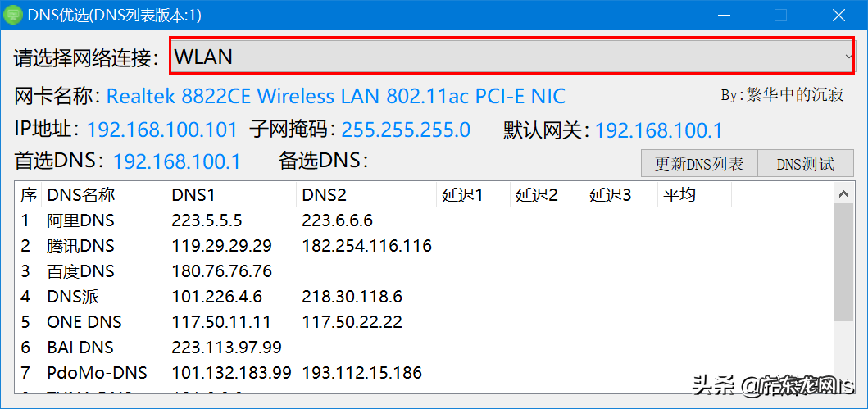This screenshot has width=868, height=409.
Task: Click the list scroll-up arrow
Action: point(844,195)
